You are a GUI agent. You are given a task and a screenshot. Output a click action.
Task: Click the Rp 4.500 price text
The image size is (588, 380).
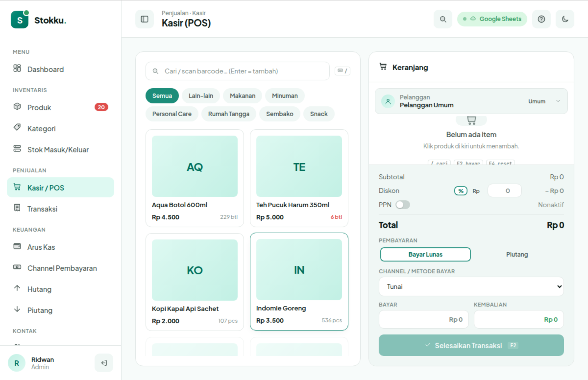click(x=165, y=217)
